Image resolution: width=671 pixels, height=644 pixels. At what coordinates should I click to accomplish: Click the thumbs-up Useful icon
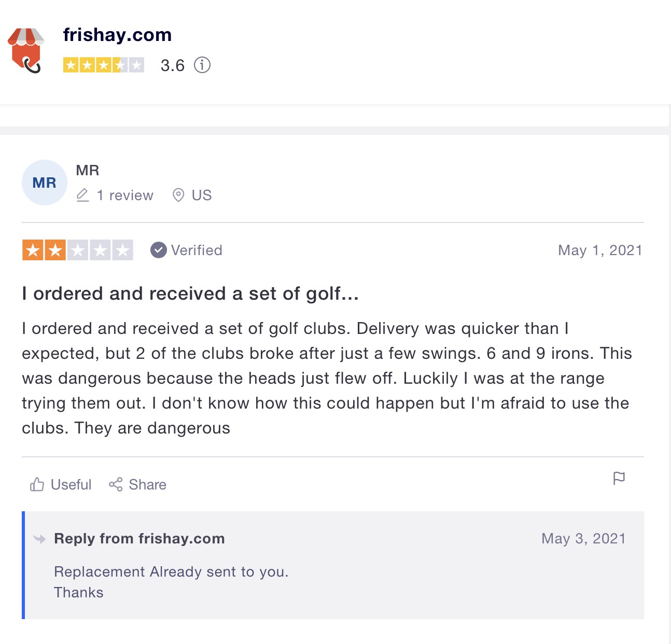point(37,484)
